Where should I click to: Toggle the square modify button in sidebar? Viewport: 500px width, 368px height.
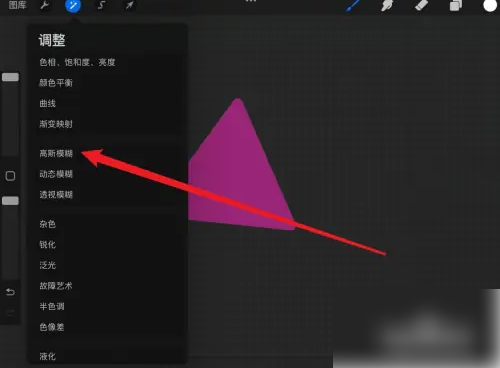point(10,176)
